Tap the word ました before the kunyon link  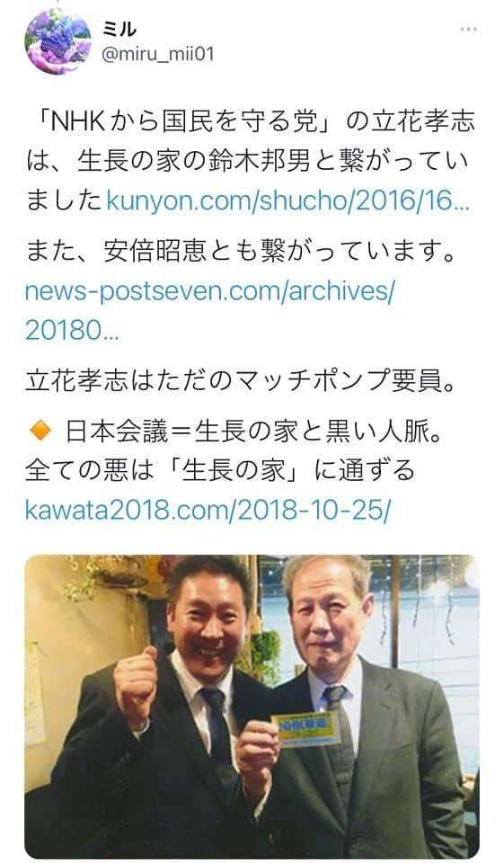(x=64, y=200)
